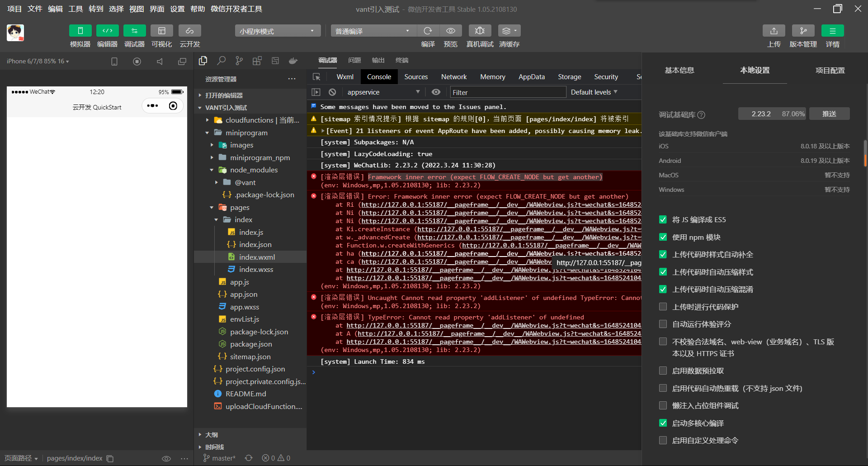Screen dimensions: 868x466
Task: Toggle the 将 JS 编译成 ES5 checkbox
Action: (663, 220)
